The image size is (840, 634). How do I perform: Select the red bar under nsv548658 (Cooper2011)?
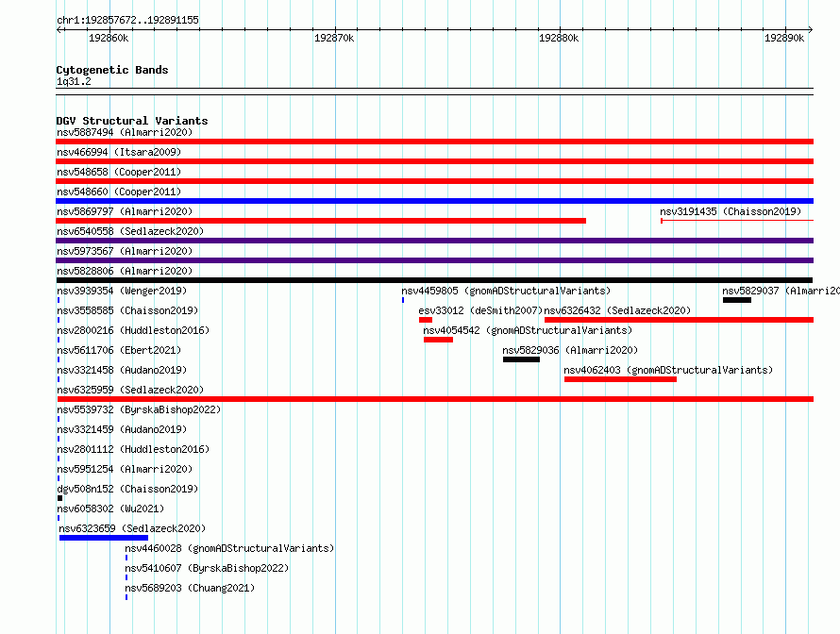[x=434, y=181]
